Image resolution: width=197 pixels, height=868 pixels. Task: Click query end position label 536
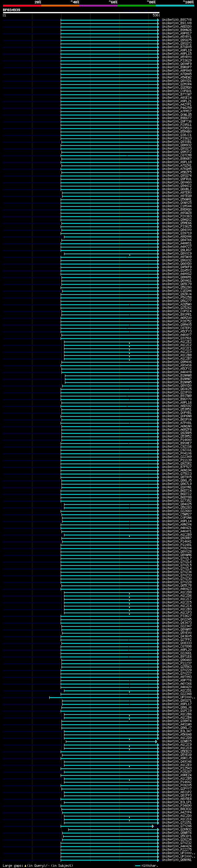pyautogui.click(x=155, y=15)
